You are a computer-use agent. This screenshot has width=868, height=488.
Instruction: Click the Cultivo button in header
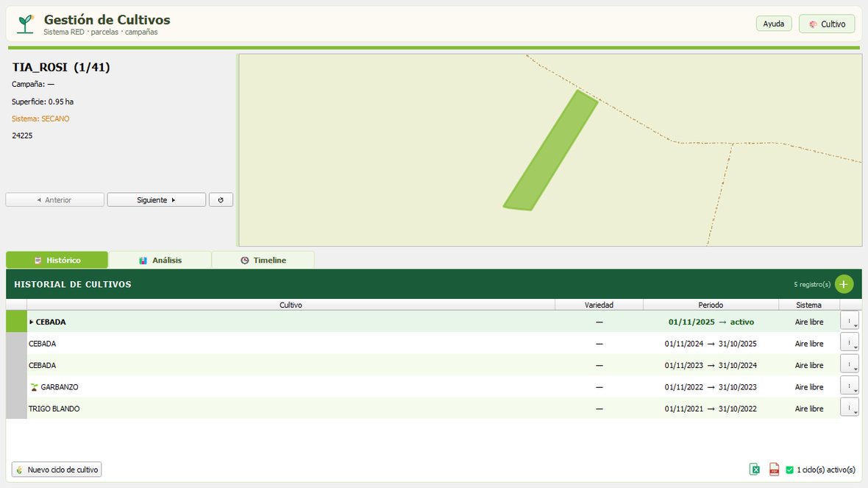827,24
